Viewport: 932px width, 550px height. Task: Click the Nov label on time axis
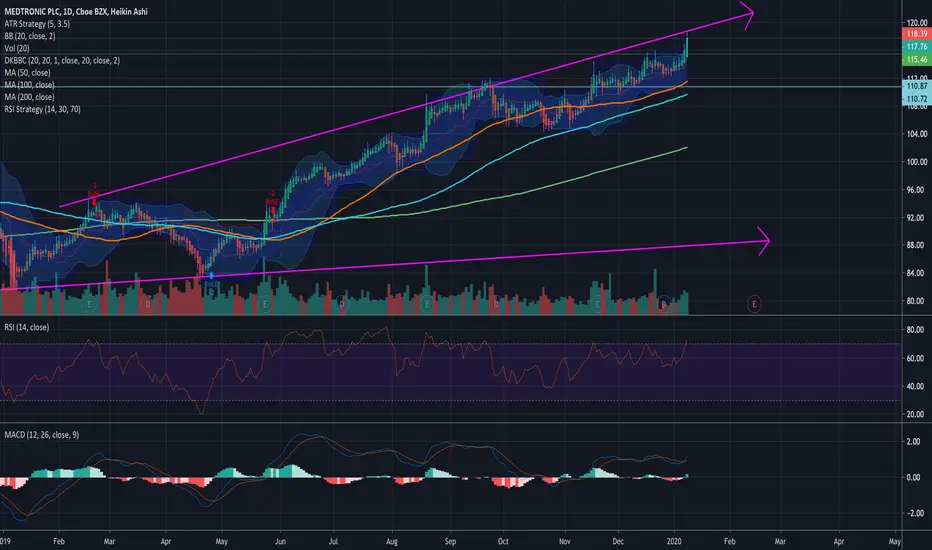tap(565, 542)
